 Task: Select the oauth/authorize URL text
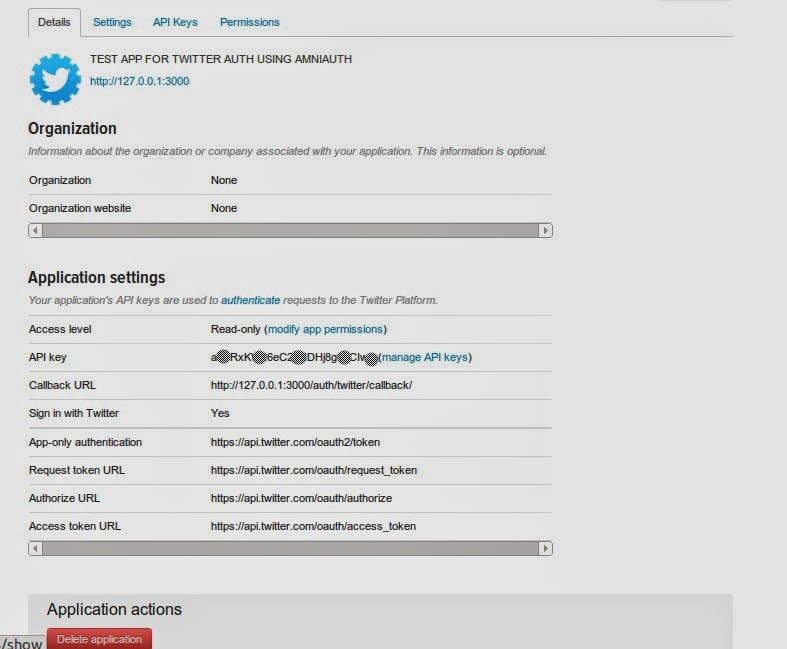[301, 498]
